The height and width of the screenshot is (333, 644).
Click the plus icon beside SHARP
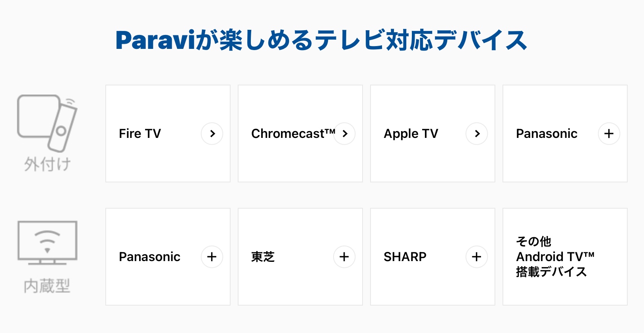pyautogui.click(x=477, y=257)
